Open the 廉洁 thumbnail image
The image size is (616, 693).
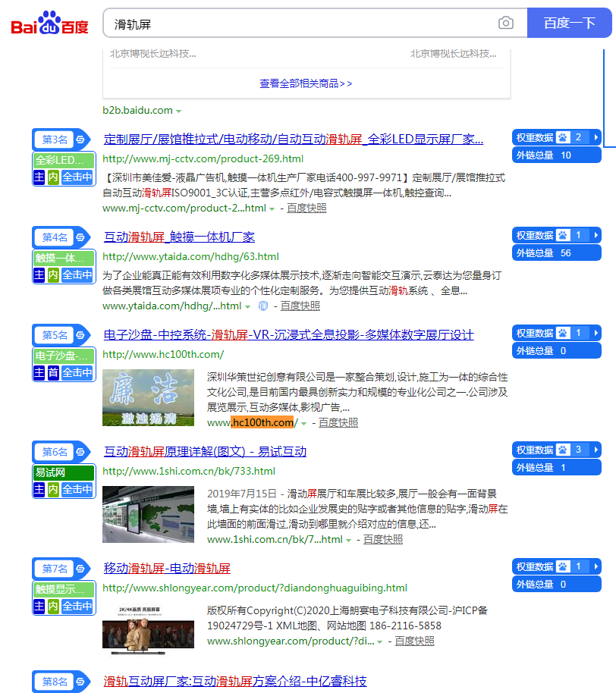pos(148,398)
